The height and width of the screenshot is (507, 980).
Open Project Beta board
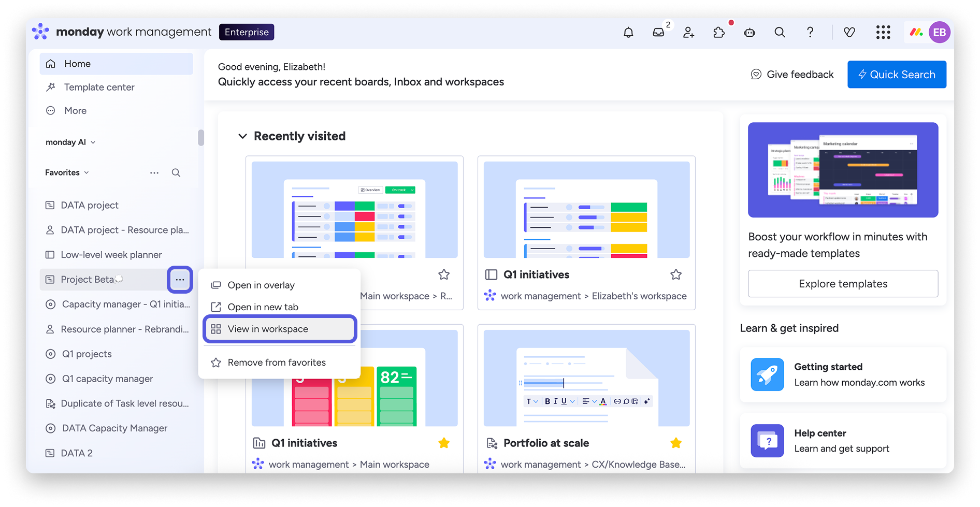pyautogui.click(x=87, y=280)
